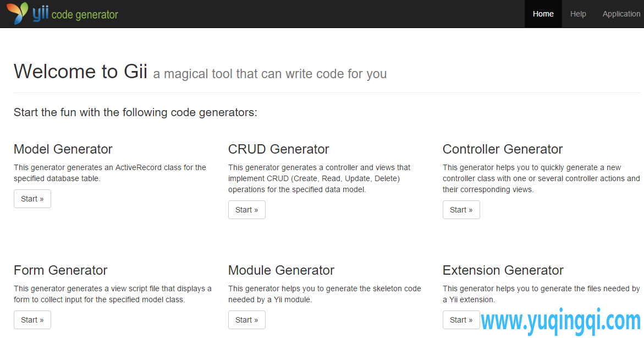Start the Module Generator
This screenshot has width=644, height=338.
point(246,320)
